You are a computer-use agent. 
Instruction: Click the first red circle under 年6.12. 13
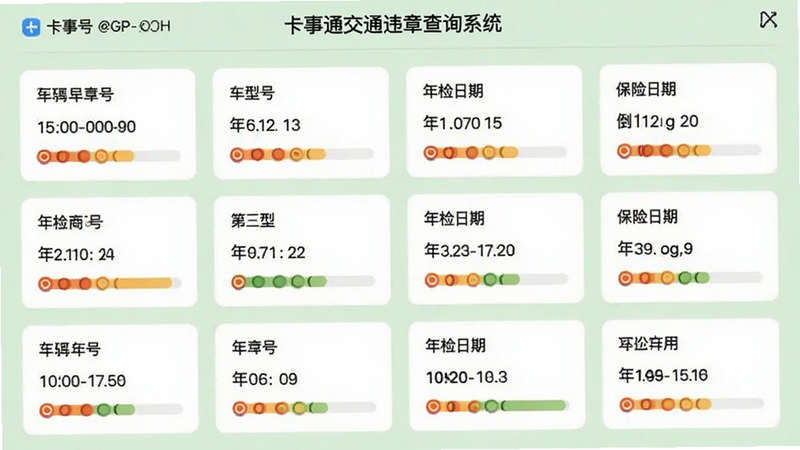[x=237, y=155]
